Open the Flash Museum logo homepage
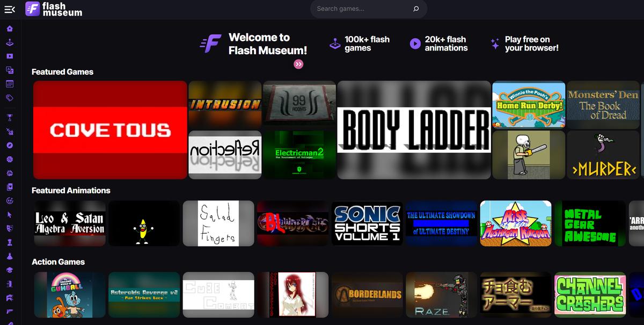Screen dimensions: 644x325 click(x=54, y=9)
